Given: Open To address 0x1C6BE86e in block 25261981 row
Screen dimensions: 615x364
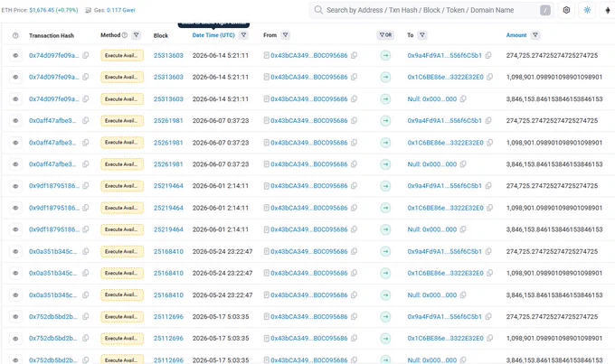Looking at the screenshot, I should [445, 143].
